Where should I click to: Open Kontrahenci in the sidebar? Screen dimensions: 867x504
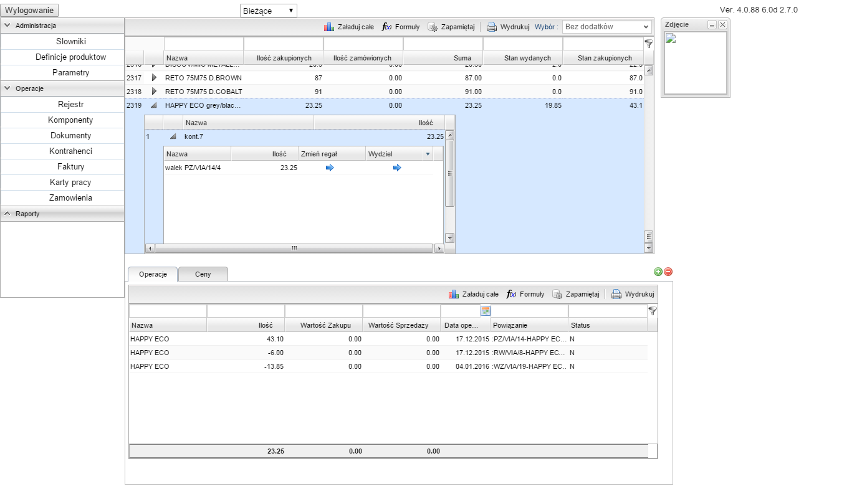click(x=70, y=151)
